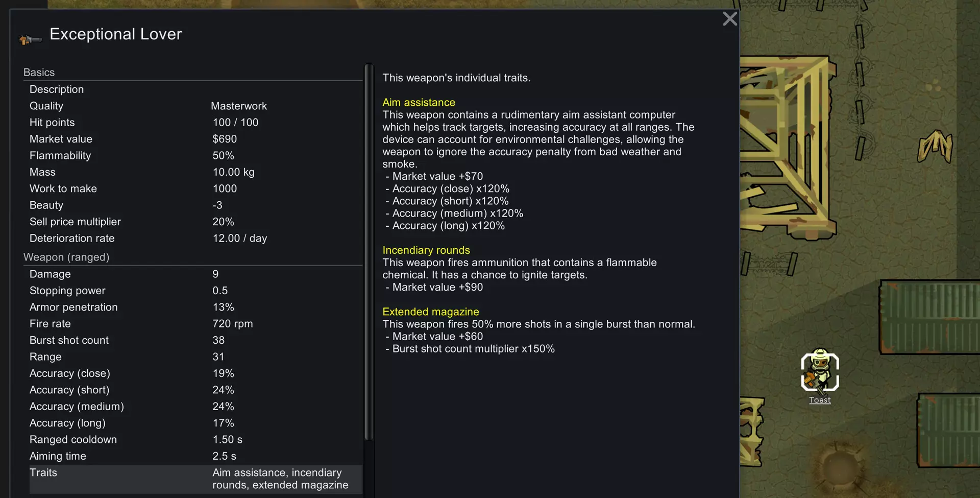The image size is (980, 498).
Task: Click the weapon icon beside the title
Action: coord(30,39)
